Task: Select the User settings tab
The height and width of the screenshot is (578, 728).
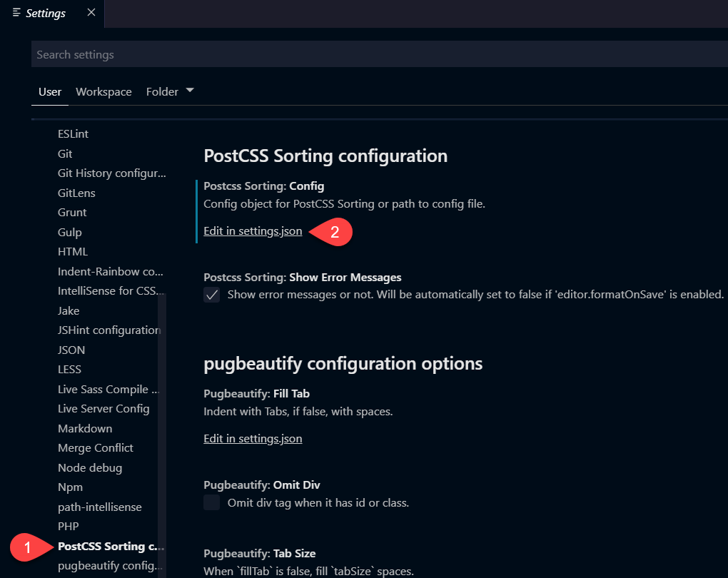Action: (49, 91)
